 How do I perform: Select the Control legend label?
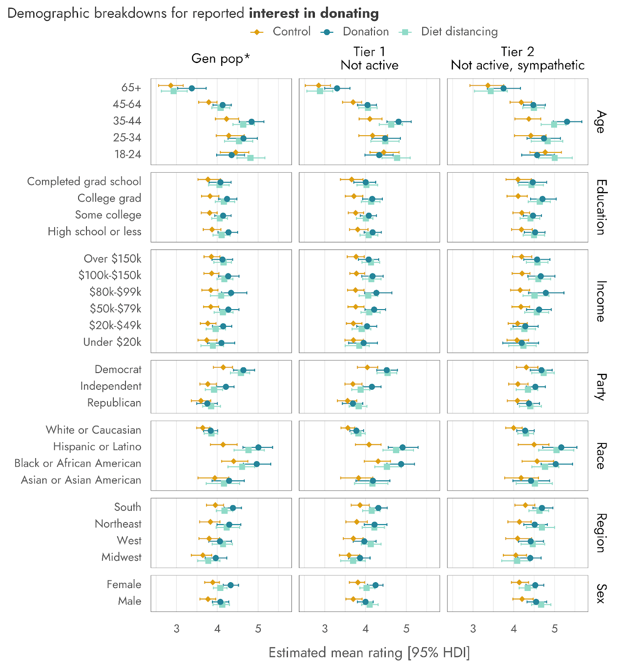point(291,31)
